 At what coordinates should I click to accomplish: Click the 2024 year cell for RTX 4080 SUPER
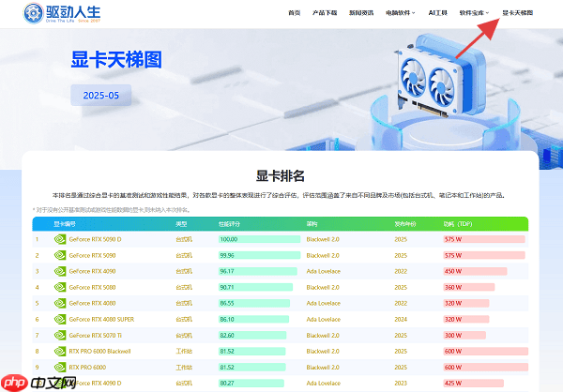click(401, 319)
